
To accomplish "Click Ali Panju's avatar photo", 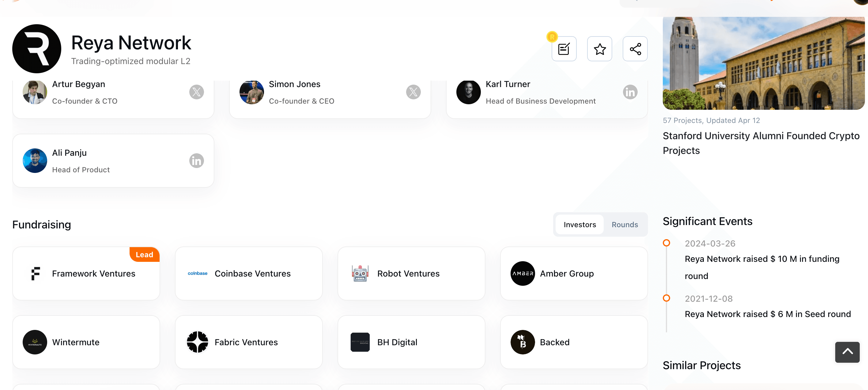I will [x=35, y=161].
